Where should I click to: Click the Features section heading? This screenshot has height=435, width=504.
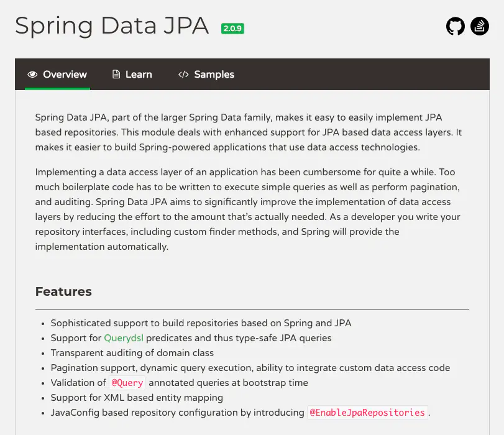63,291
